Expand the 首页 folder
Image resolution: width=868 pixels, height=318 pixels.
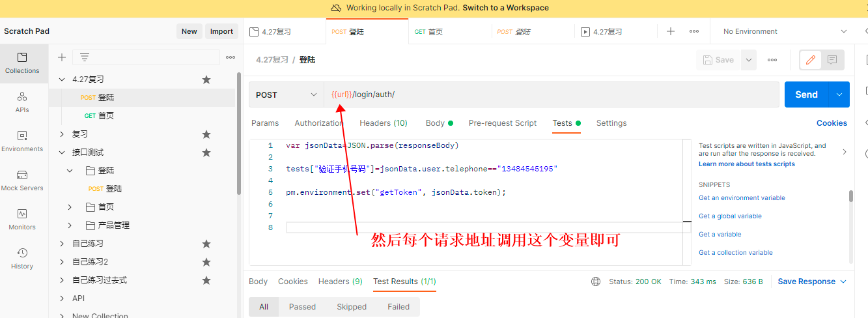pos(70,207)
